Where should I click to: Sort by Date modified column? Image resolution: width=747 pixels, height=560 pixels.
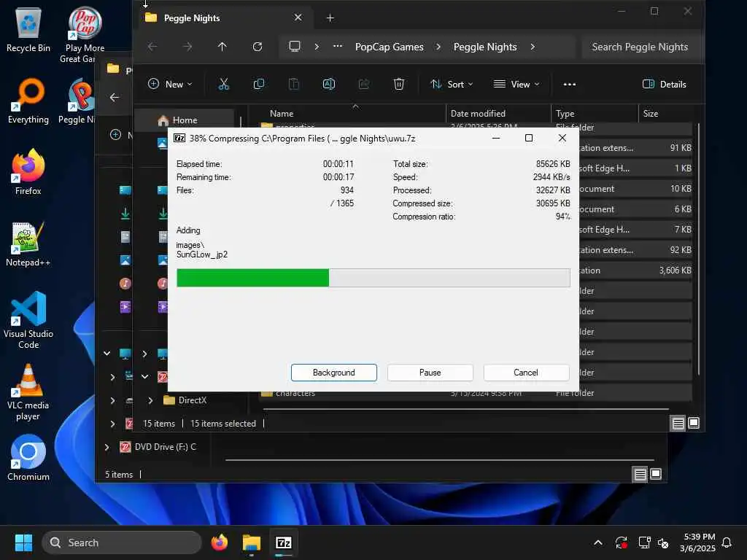[498, 113]
